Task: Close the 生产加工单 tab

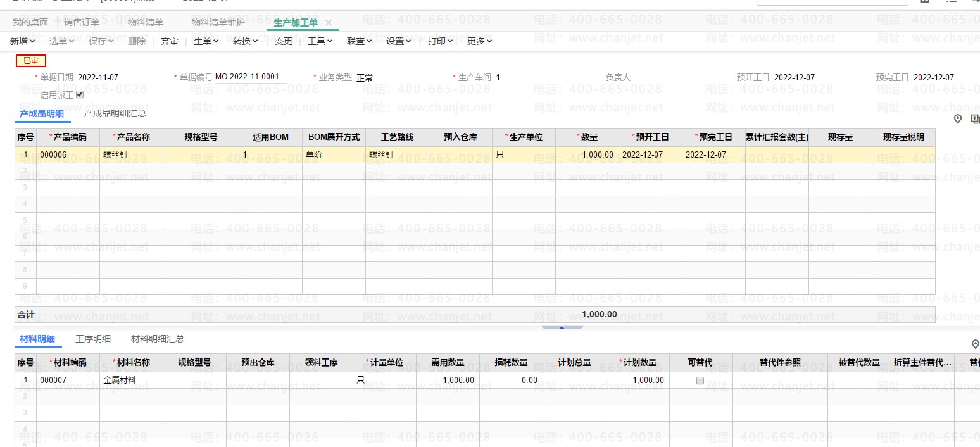Action: coord(329,23)
